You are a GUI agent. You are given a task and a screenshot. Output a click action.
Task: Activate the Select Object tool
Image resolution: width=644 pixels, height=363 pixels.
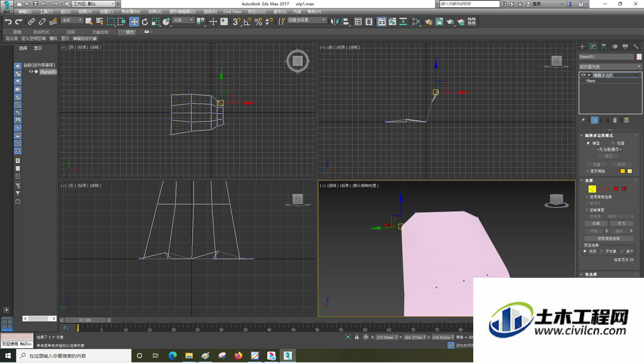tap(89, 22)
